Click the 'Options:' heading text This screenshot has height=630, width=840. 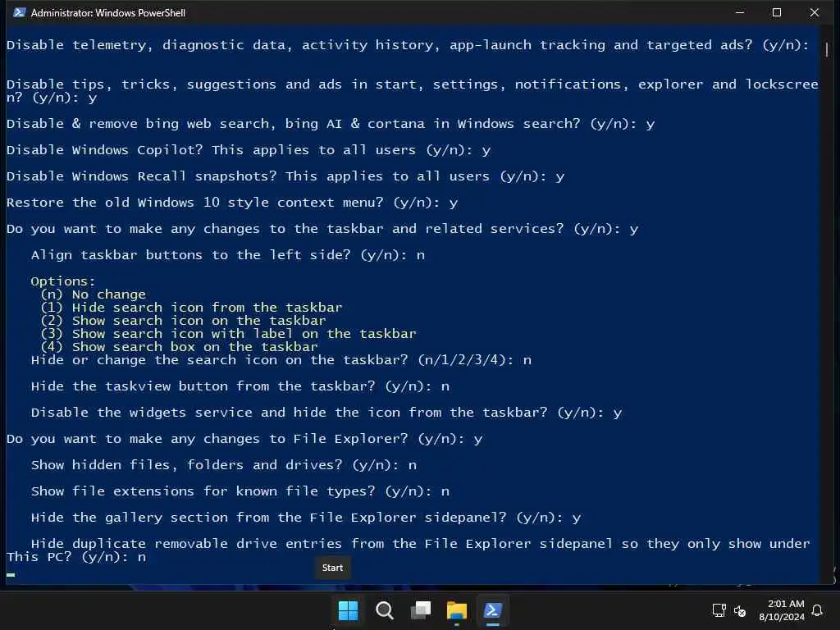(x=62, y=281)
